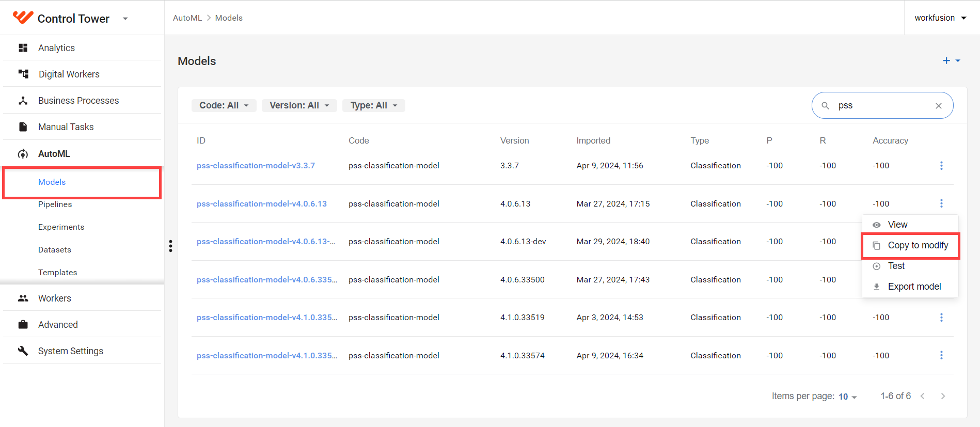Click the download icon beside Export model
The height and width of the screenshot is (427, 980).
(877, 287)
